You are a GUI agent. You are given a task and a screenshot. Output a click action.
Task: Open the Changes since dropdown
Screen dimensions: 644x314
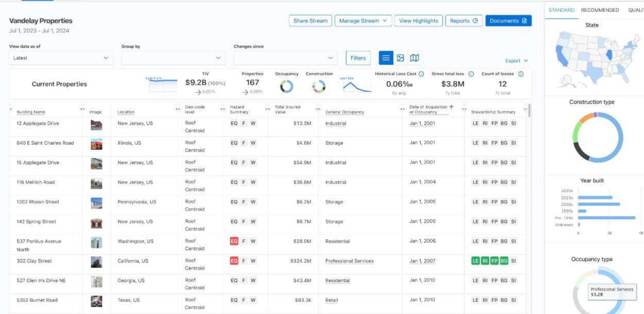click(x=285, y=58)
